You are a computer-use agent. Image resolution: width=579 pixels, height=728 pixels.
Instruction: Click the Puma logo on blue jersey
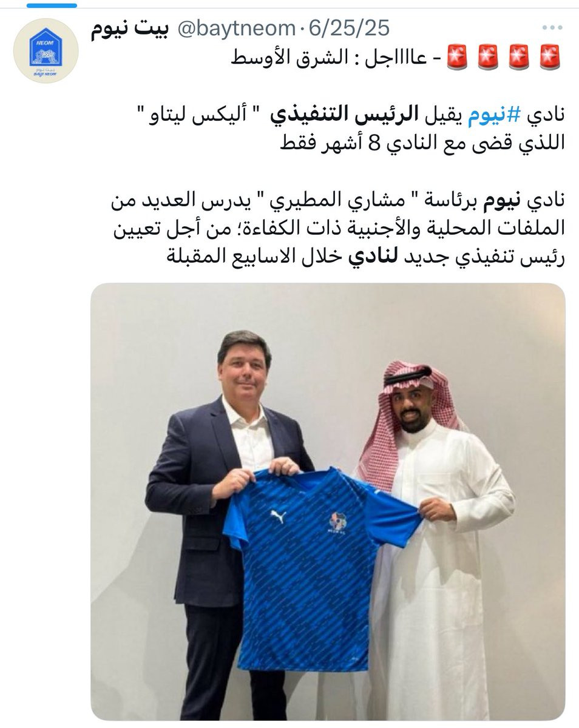278,516
